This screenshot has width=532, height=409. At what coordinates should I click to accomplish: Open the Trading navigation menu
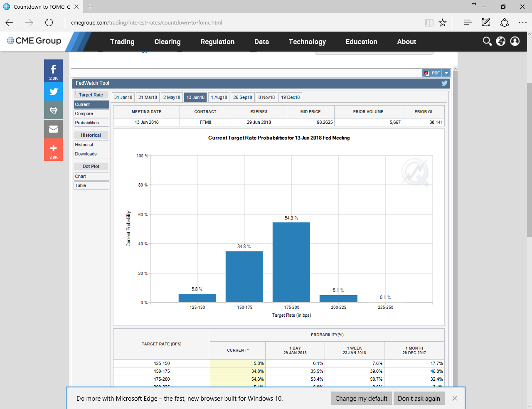pos(122,42)
